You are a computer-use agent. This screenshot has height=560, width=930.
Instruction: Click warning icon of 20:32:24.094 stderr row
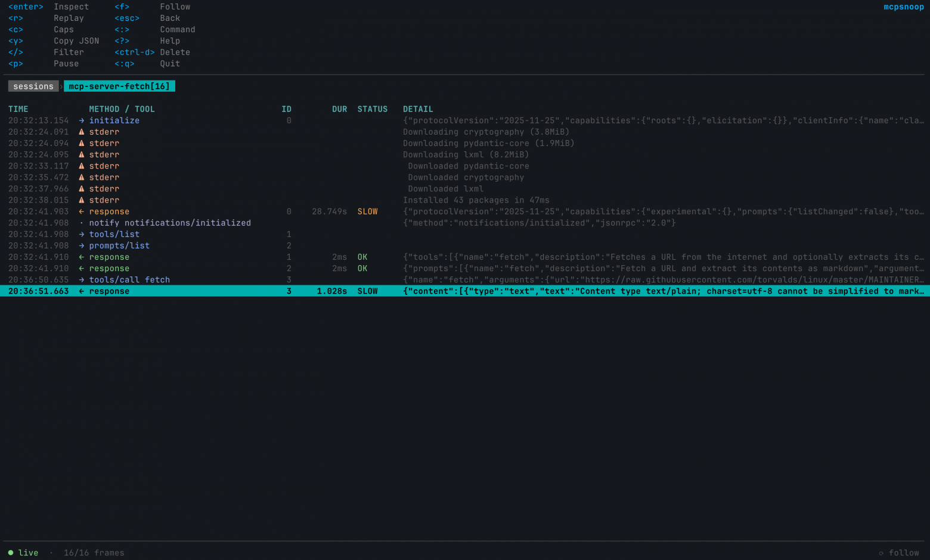[x=82, y=143]
